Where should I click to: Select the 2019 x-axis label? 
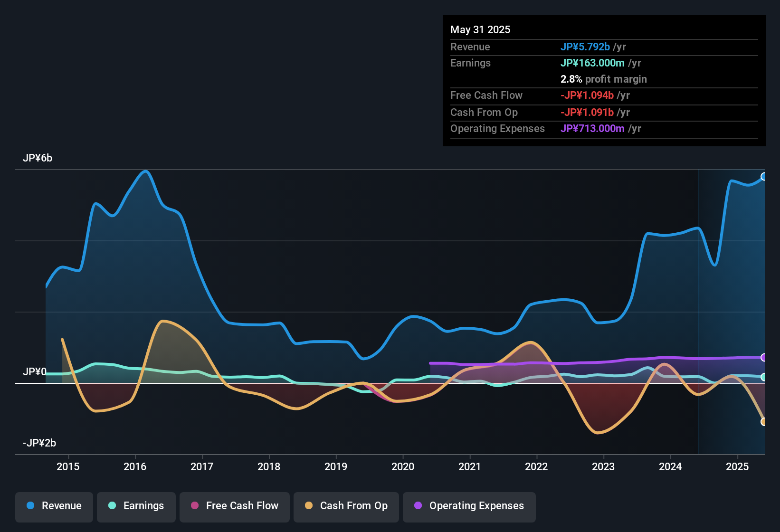[336, 467]
